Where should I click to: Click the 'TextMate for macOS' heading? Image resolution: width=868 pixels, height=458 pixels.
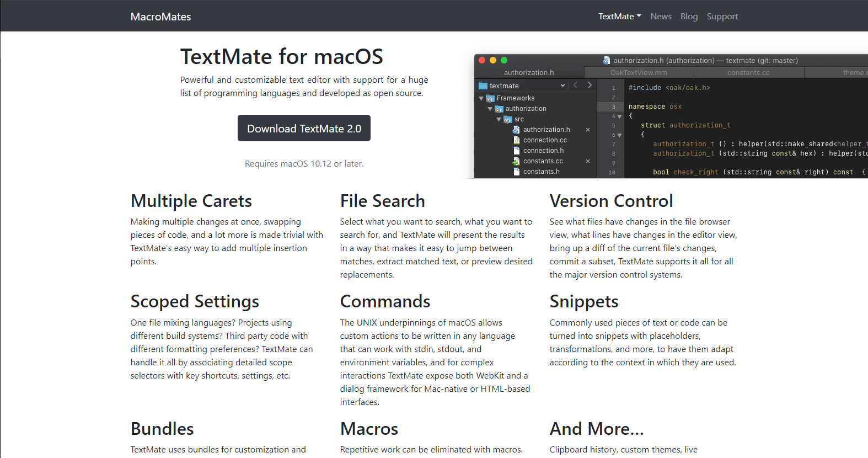click(282, 56)
